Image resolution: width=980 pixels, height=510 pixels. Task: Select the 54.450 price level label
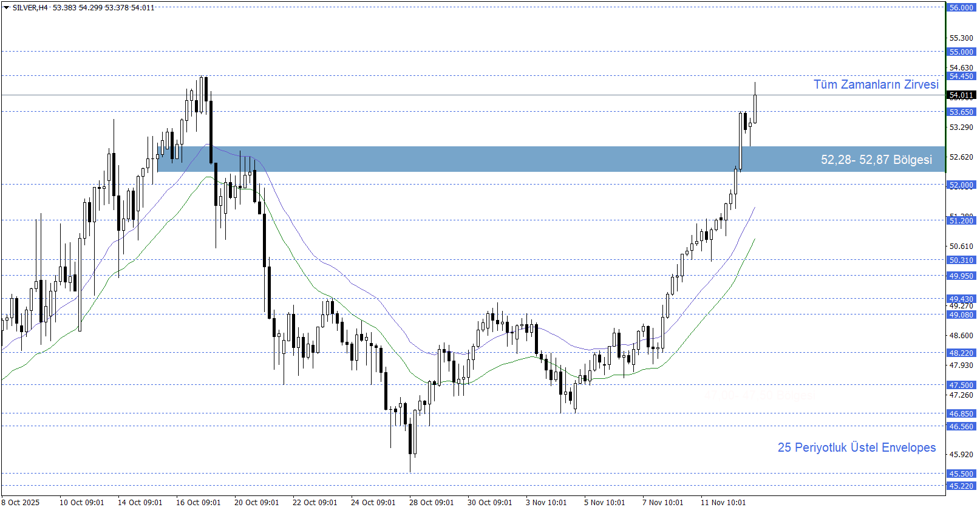pyautogui.click(x=961, y=76)
